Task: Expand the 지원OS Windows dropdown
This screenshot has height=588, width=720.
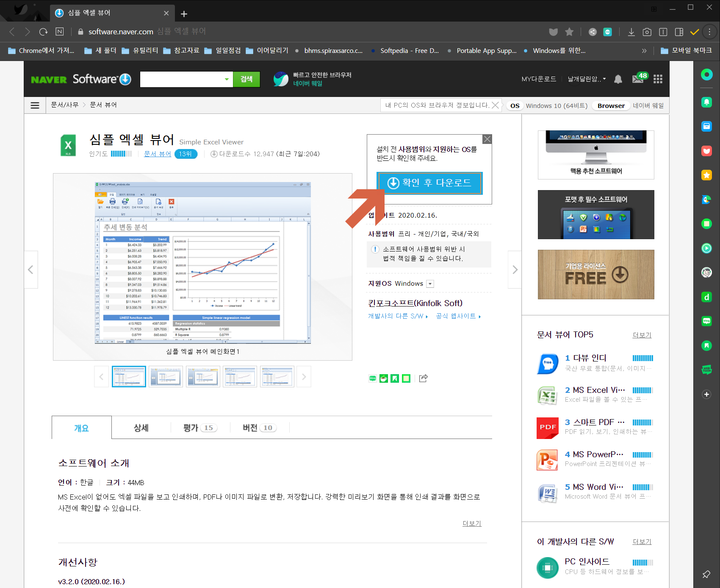Action: (430, 284)
